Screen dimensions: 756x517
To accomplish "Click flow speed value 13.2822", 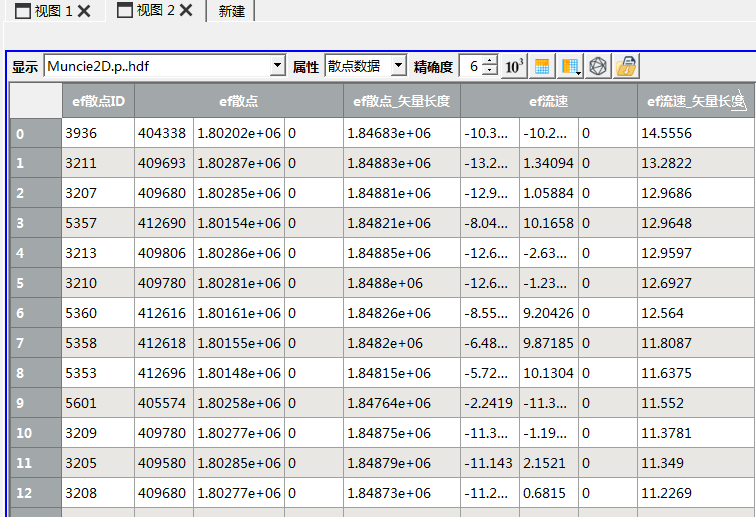I will pyautogui.click(x=696, y=163).
